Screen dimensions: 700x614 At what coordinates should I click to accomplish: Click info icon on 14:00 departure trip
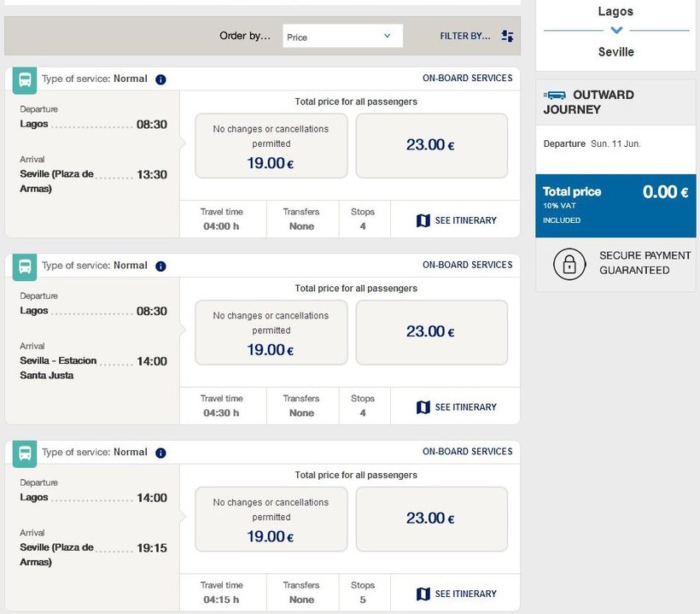point(161,453)
